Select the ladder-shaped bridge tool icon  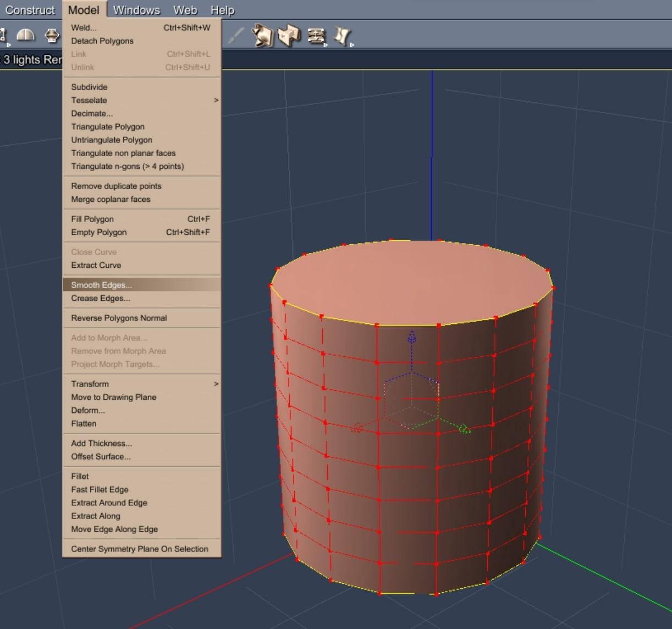click(316, 36)
